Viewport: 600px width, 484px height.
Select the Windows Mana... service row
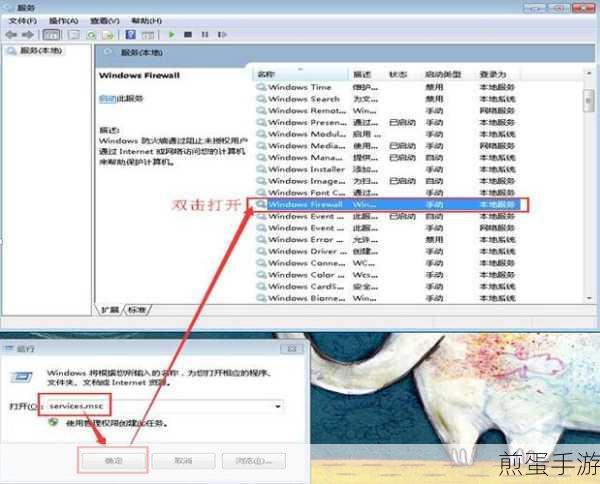click(x=386, y=158)
